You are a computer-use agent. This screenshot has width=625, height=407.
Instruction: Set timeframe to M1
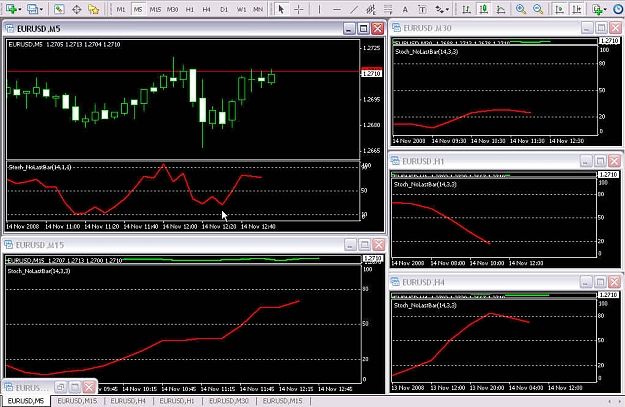click(121, 9)
